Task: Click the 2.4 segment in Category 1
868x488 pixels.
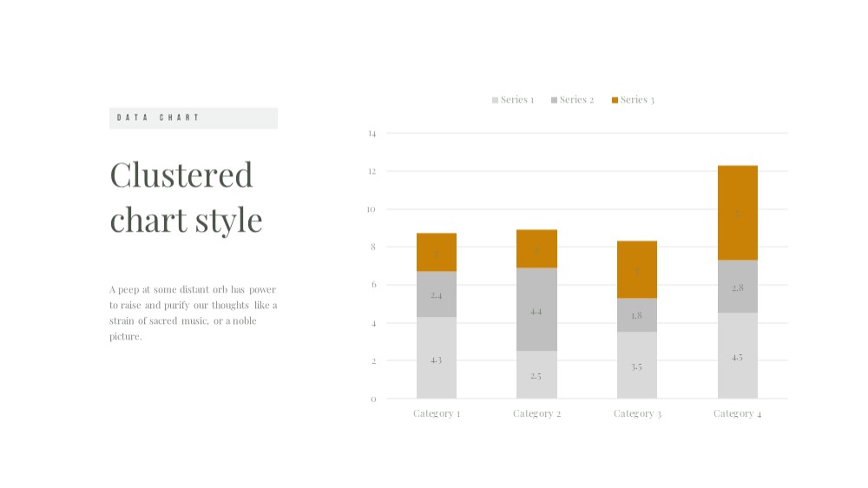Action: pyautogui.click(x=437, y=294)
